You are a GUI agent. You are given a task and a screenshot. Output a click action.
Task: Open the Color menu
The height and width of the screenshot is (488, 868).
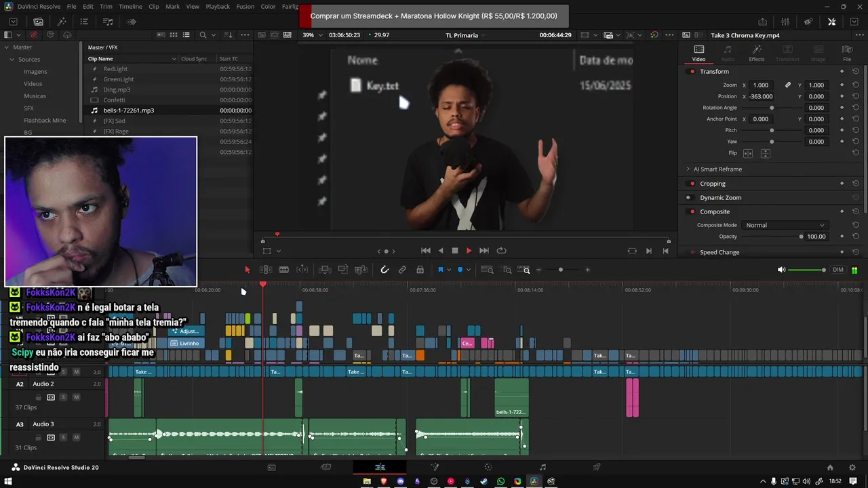pyautogui.click(x=268, y=6)
